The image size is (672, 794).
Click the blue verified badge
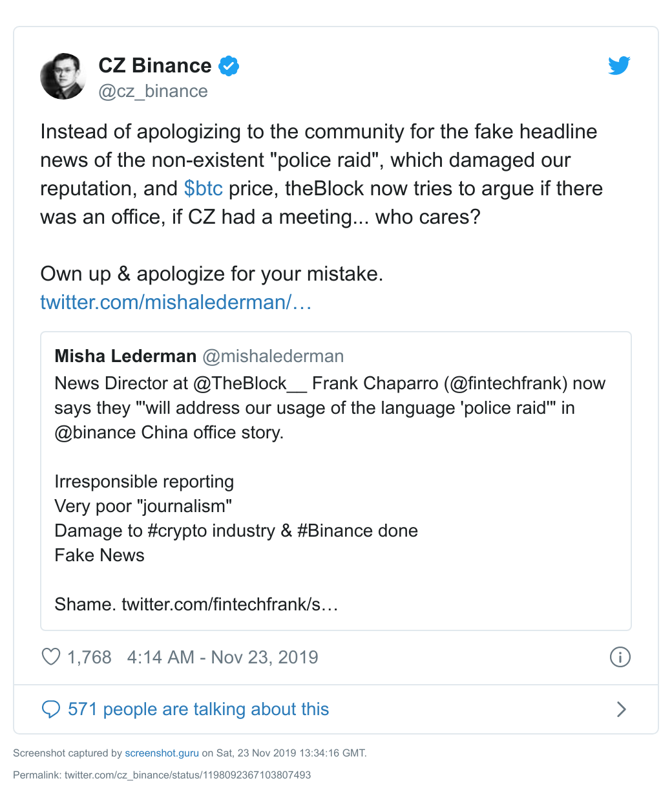pyautogui.click(x=229, y=65)
